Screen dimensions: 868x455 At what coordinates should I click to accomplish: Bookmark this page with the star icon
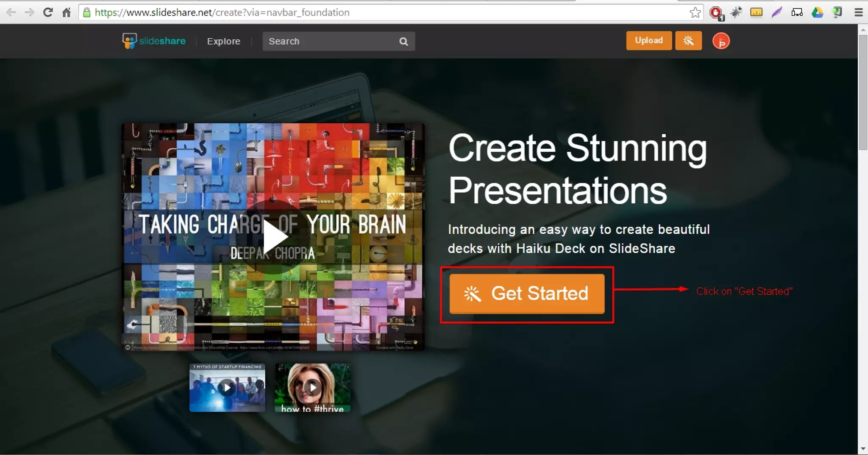(695, 12)
